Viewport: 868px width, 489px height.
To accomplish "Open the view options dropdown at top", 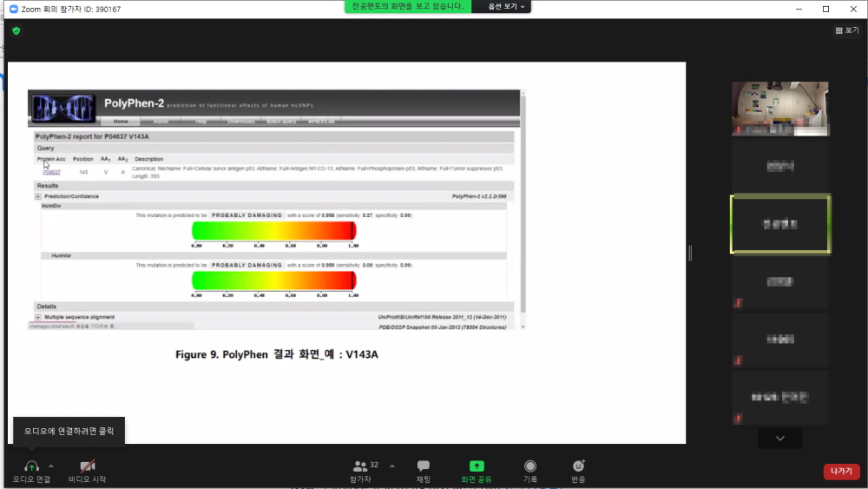I will coord(506,6).
